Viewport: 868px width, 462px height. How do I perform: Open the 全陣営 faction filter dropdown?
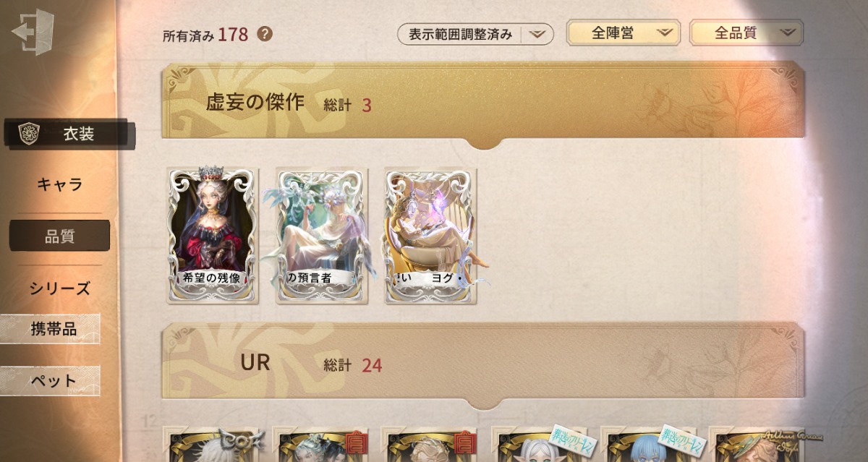coord(623,33)
